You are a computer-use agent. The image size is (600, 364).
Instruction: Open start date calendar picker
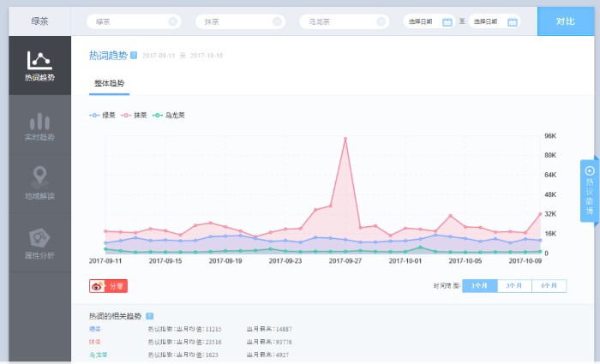click(x=447, y=21)
